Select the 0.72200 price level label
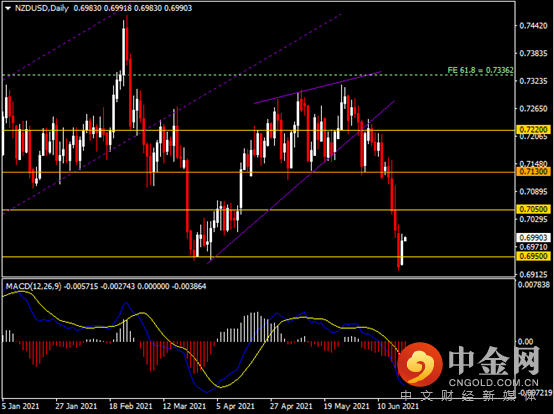Viewport: 554px width, 414px height. [x=534, y=130]
